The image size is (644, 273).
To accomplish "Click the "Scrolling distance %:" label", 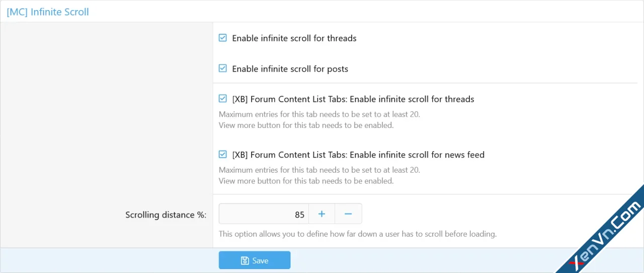I will [166, 215].
